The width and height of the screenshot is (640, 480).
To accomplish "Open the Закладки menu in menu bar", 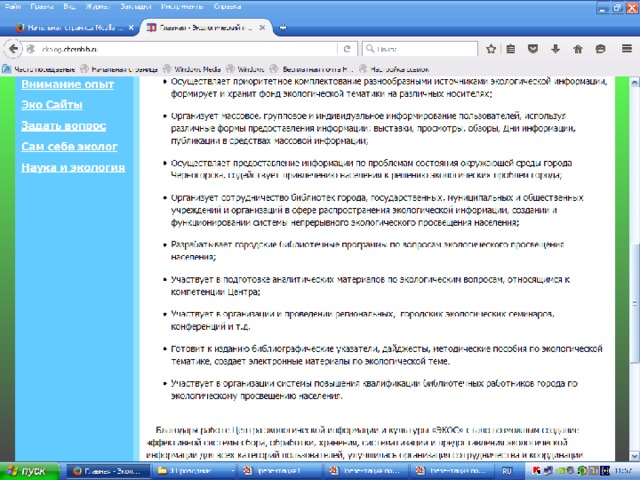I will 136,7.
